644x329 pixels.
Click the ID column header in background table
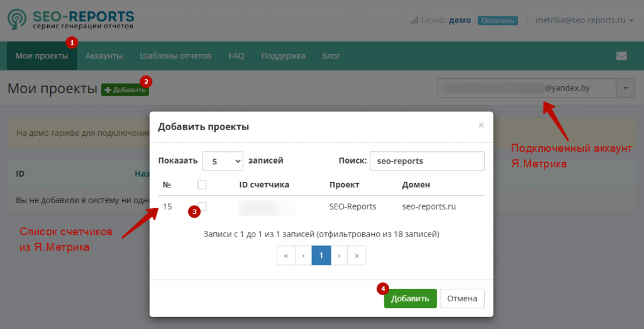pyautogui.click(x=20, y=174)
